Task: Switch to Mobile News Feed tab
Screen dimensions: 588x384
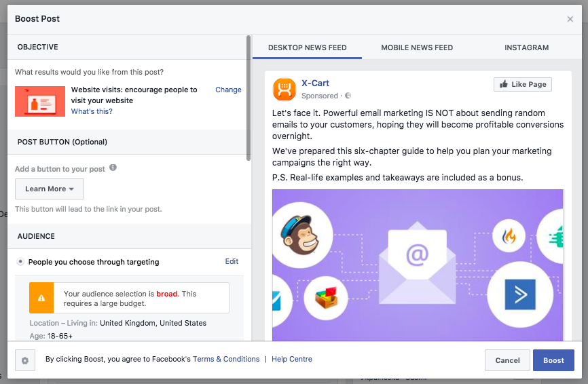Action: coord(417,47)
